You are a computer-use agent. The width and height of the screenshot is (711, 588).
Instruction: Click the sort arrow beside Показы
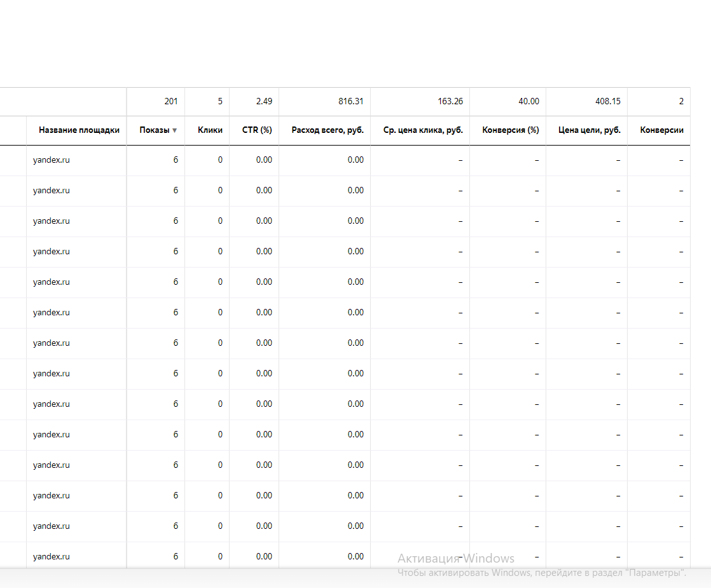pos(175,130)
